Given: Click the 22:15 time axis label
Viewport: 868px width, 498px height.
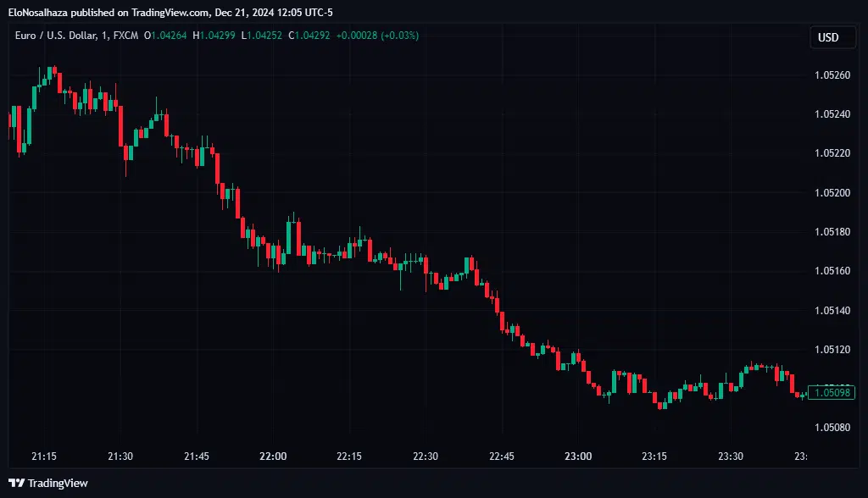Looking at the screenshot, I should click(x=348, y=456).
